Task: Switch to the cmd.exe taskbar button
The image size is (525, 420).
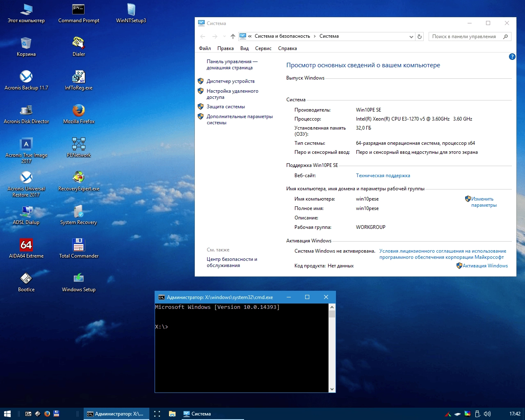Action: 116,414
